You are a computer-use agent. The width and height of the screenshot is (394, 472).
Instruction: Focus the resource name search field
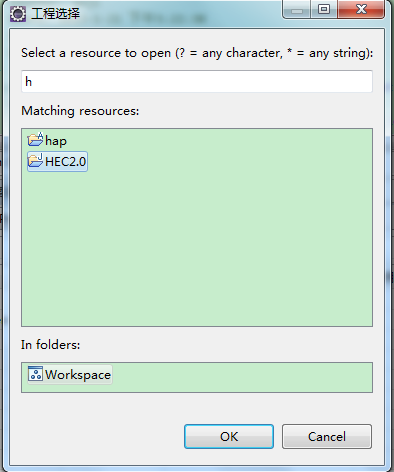pos(197,81)
